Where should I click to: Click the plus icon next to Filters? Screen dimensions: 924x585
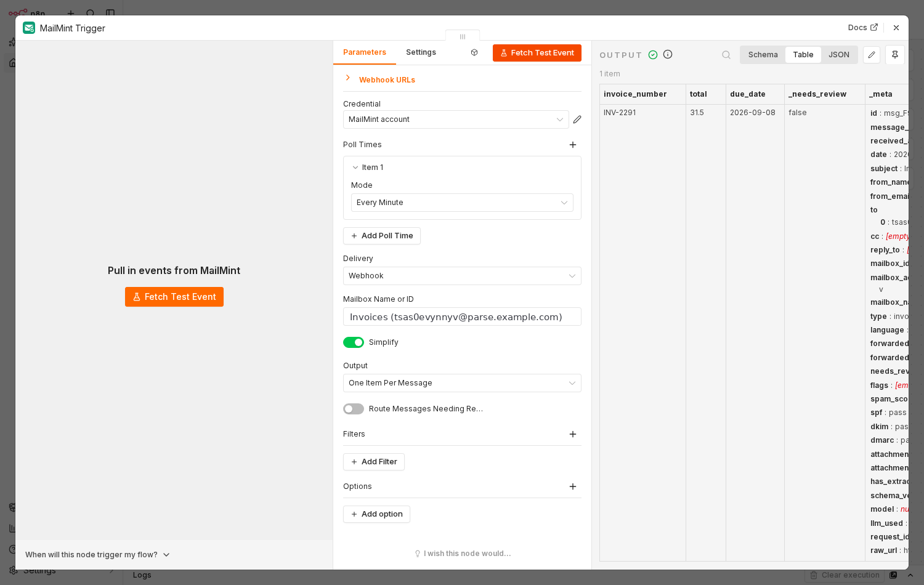(x=573, y=434)
